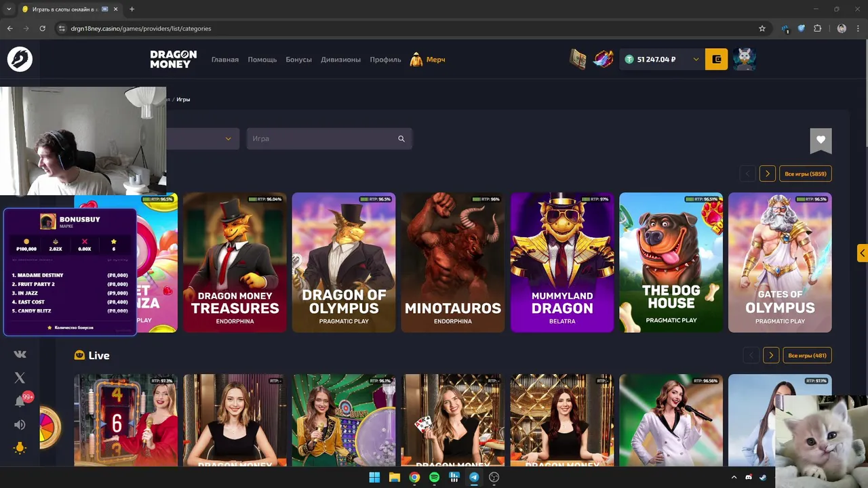Image resolution: width=868 pixels, height=488 pixels.
Task: Click the Tether currency icon in balance
Action: (x=629, y=60)
